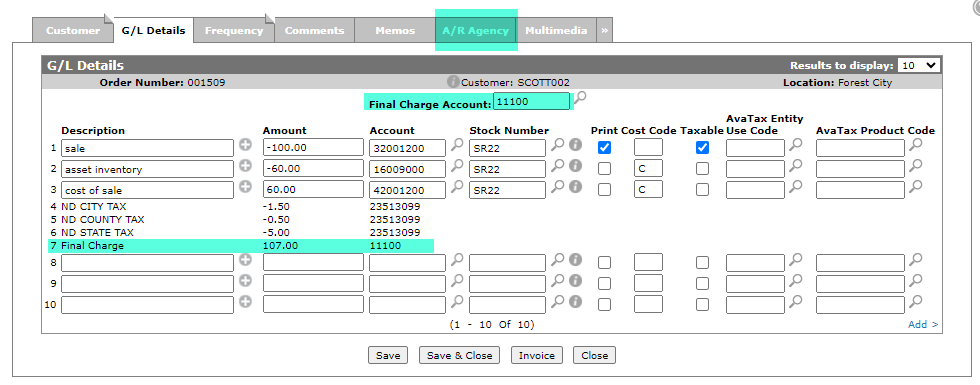Check Print on row 10
980x385 pixels.
[x=604, y=304]
